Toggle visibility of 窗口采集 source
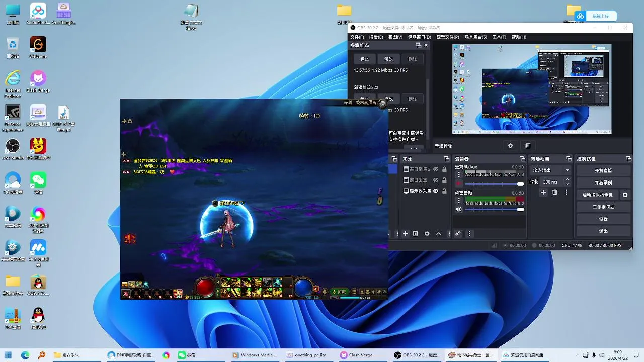 (436, 180)
